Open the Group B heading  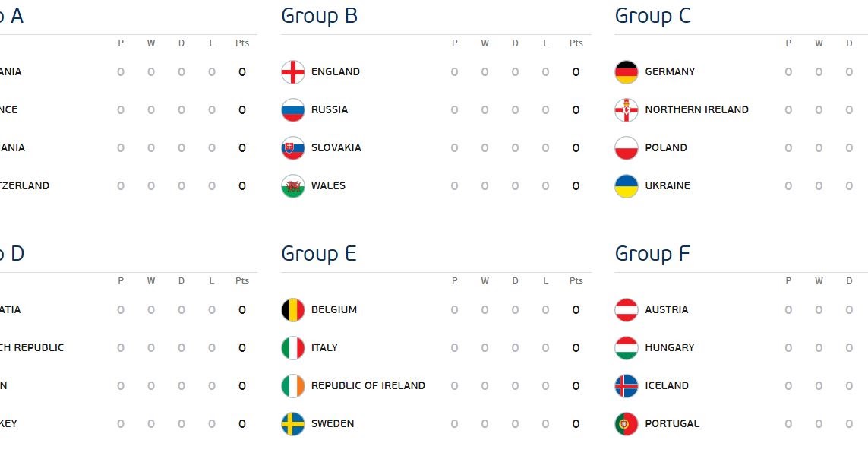pyautogui.click(x=318, y=15)
